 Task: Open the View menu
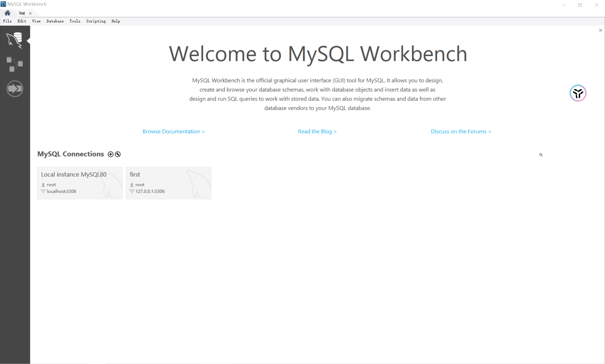pos(36,21)
